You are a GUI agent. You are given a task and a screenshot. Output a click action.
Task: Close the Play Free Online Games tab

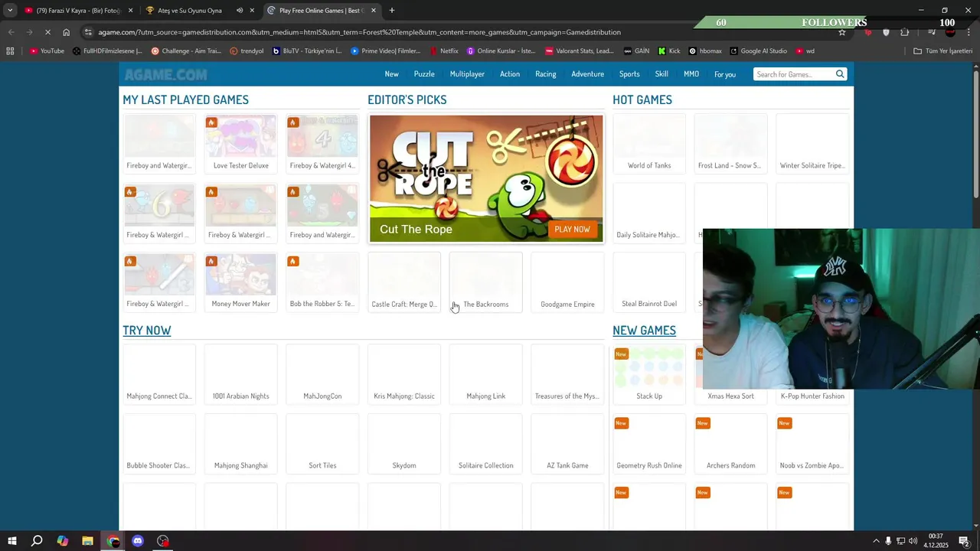pos(374,11)
